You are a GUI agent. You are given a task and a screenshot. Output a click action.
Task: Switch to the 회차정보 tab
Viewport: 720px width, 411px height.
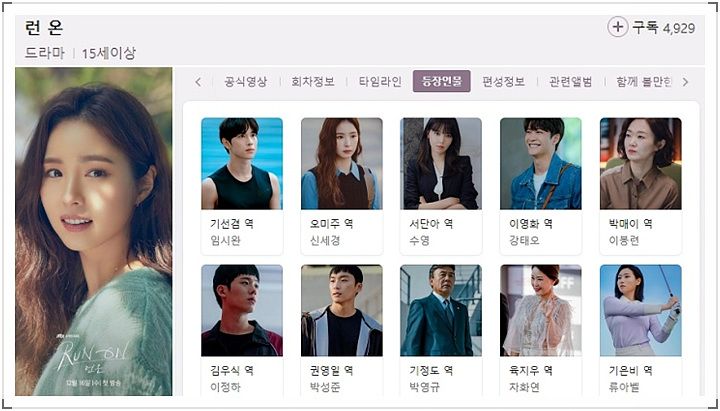(x=313, y=82)
